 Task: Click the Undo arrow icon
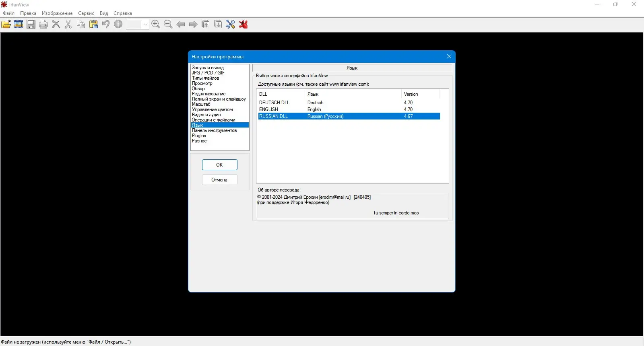(x=106, y=24)
